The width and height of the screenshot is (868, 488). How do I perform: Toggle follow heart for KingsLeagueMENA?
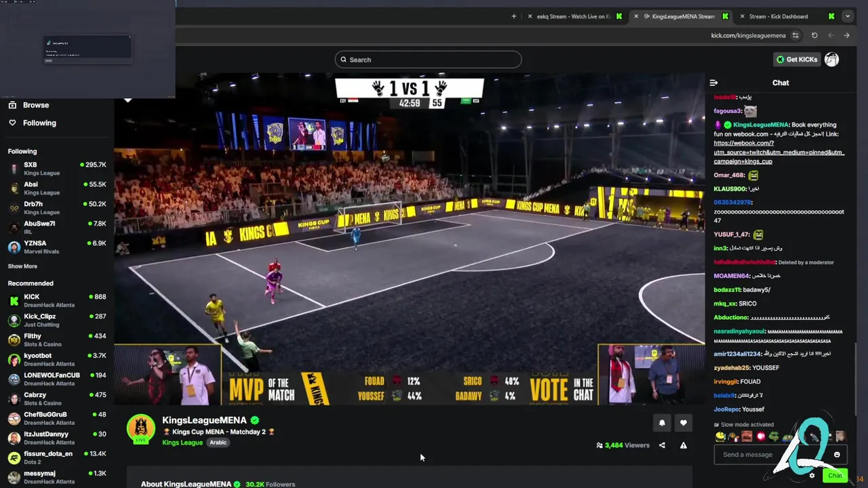click(x=683, y=423)
